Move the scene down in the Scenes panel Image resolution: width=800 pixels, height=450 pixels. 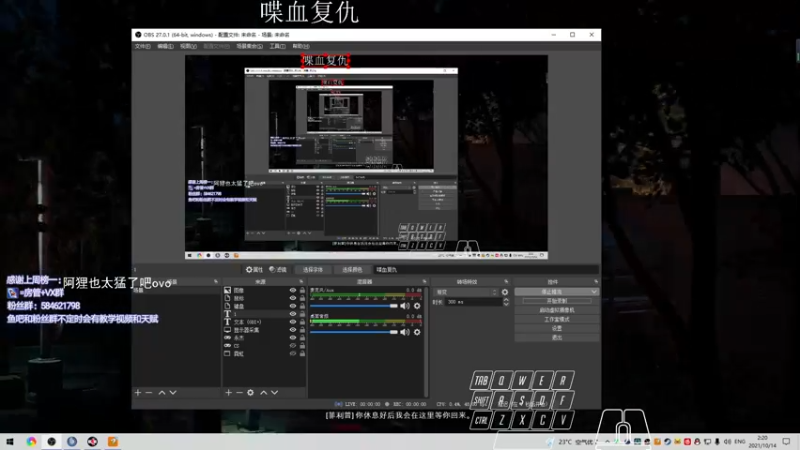coord(173,392)
